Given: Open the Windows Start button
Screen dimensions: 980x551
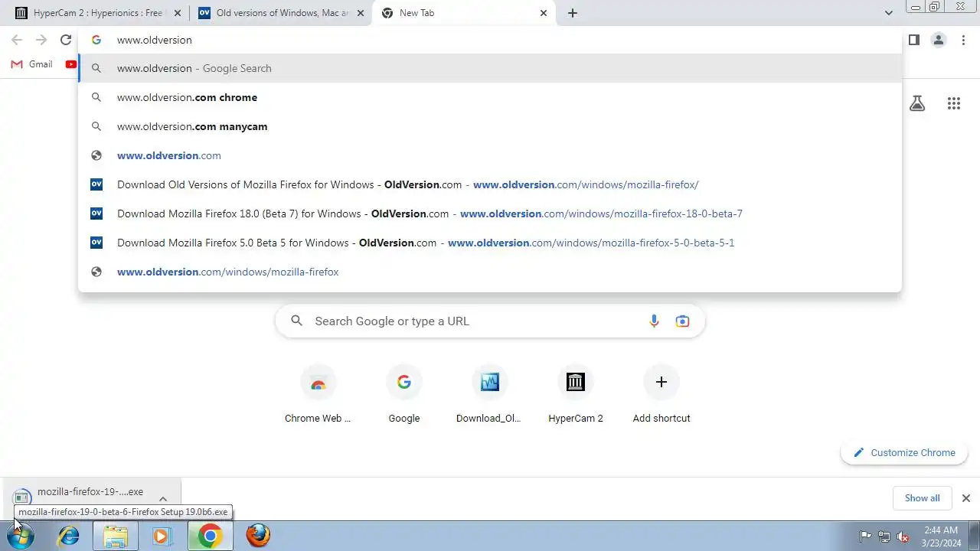Looking at the screenshot, I should (x=21, y=536).
